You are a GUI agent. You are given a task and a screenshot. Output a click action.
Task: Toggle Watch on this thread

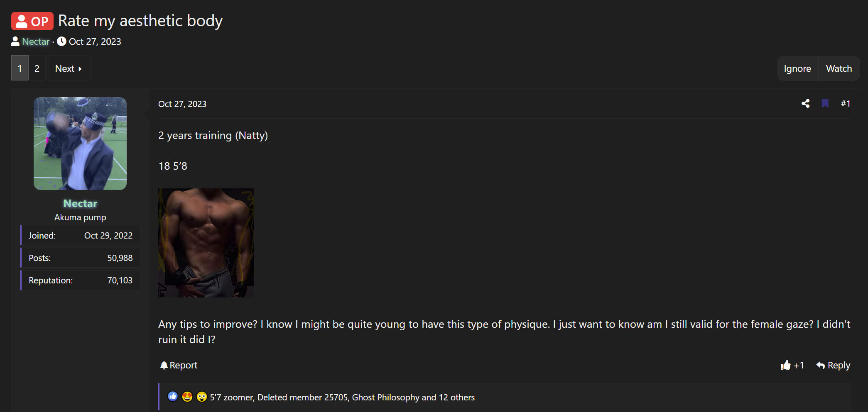point(839,68)
